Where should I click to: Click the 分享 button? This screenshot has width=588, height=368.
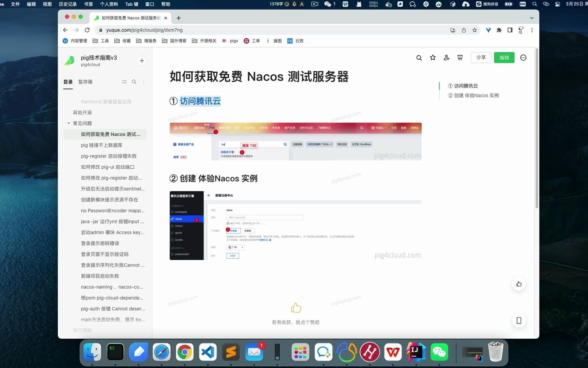click(x=481, y=58)
